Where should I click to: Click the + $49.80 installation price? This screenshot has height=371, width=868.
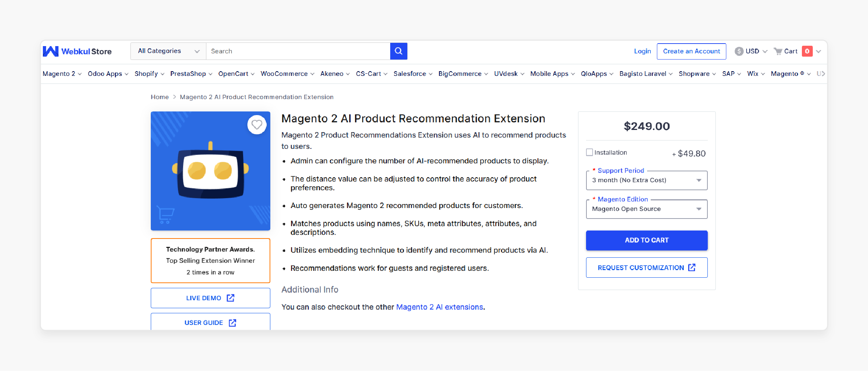point(689,154)
